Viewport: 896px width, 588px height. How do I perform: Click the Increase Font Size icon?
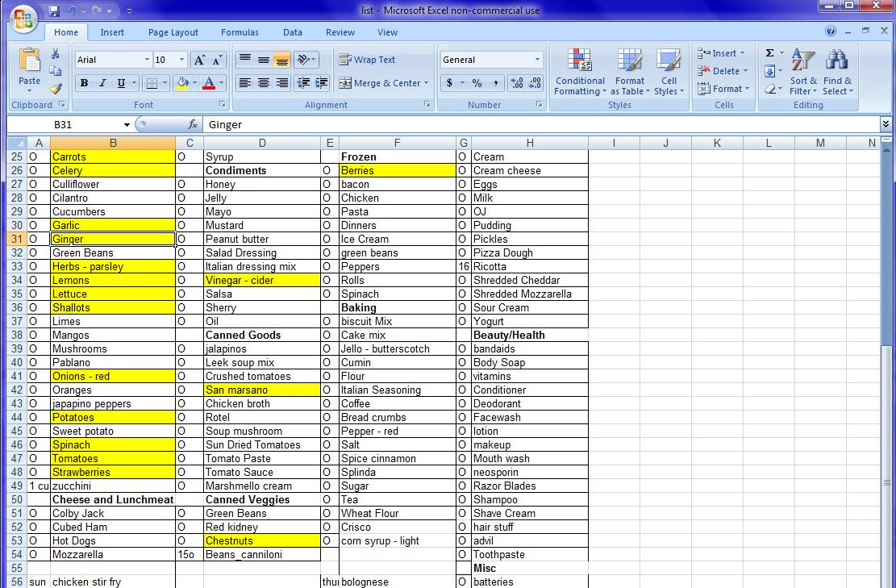(x=199, y=60)
